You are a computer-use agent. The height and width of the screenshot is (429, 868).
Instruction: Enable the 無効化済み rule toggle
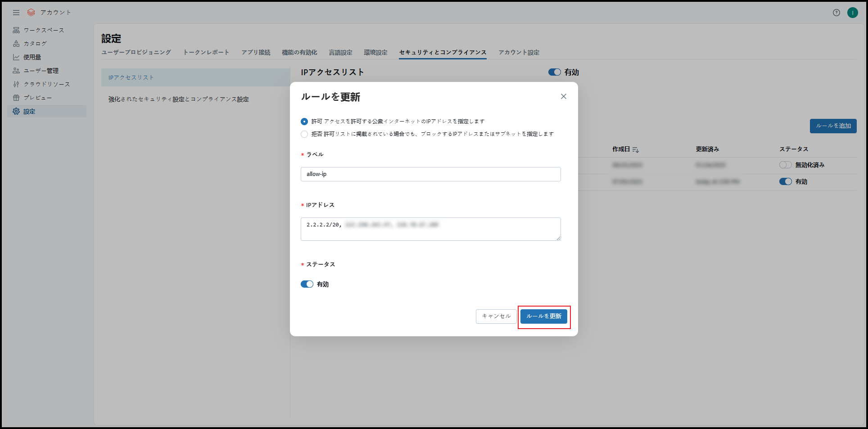click(785, 165)
